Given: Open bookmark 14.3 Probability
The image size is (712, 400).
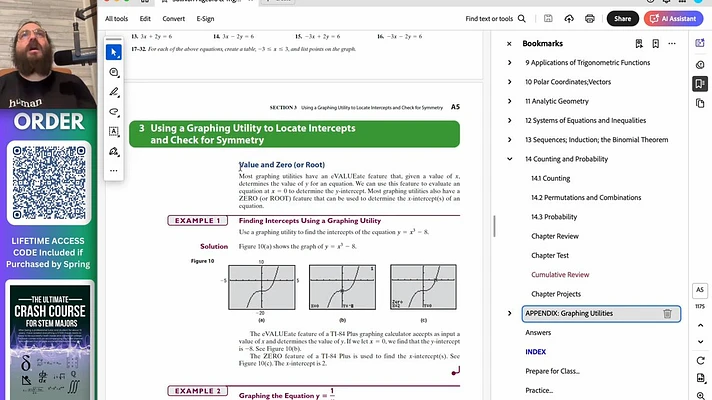Looking at the screenshot, I should [554, 217].
